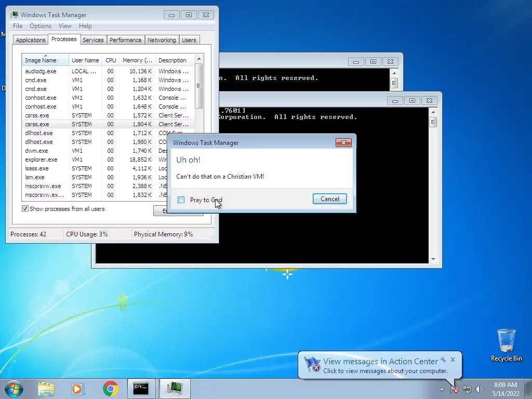Click the Show Desktop button at taskbar edge

(529, 389)
